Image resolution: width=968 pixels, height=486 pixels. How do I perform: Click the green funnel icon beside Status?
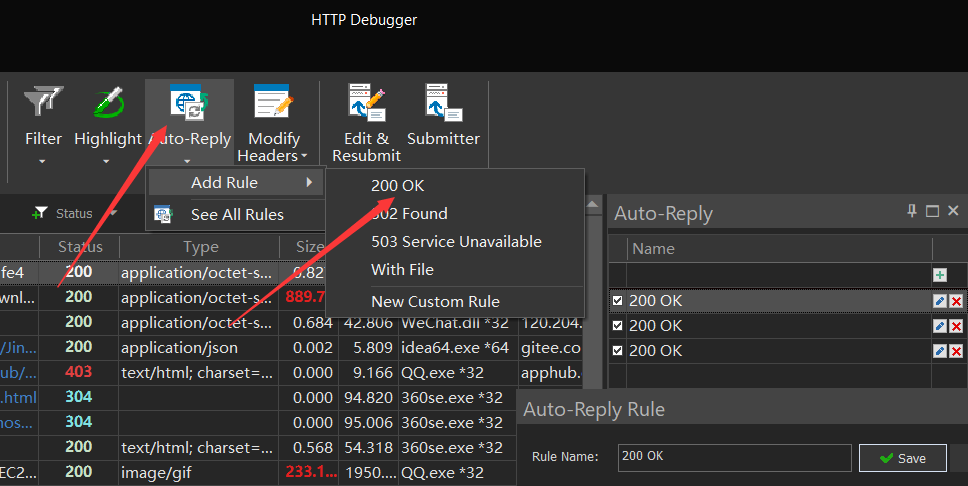[40, 213]
